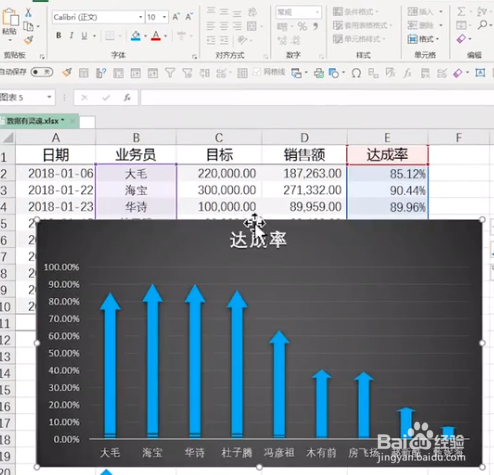Click the comma style icon

click(x=315, y=26)
